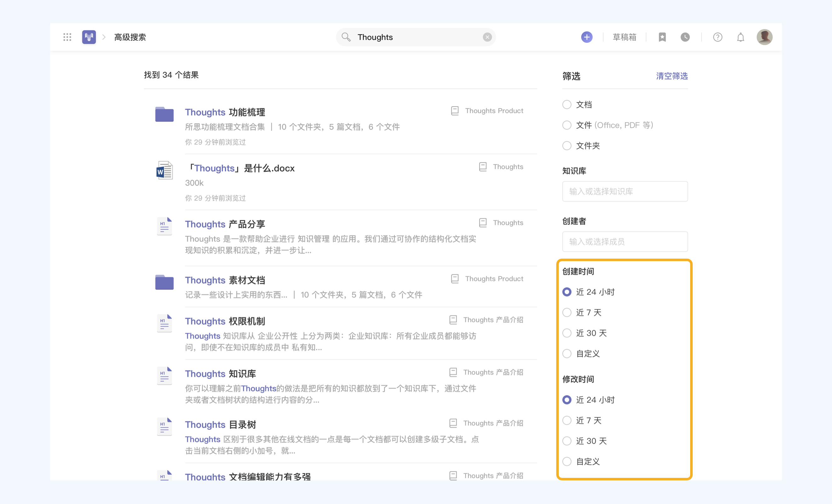Click folder icon of Thoughts 素材文档
The height and width of the screenshot is (504, 832).
click(165, 282)
